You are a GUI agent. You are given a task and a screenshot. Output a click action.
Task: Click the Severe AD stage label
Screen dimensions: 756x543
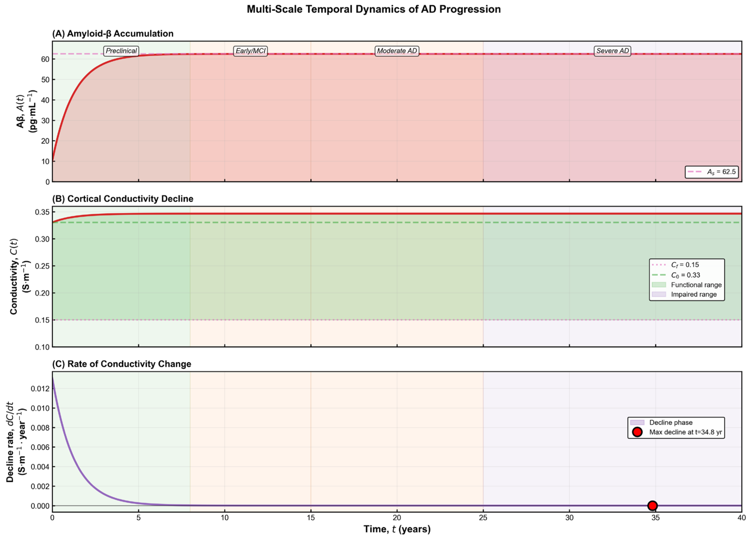point(612,51)
